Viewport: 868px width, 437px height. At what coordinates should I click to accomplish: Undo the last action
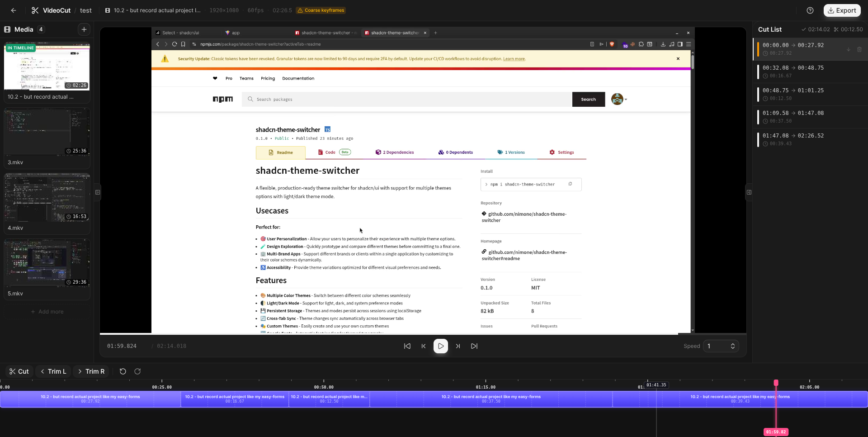point(123,371)
